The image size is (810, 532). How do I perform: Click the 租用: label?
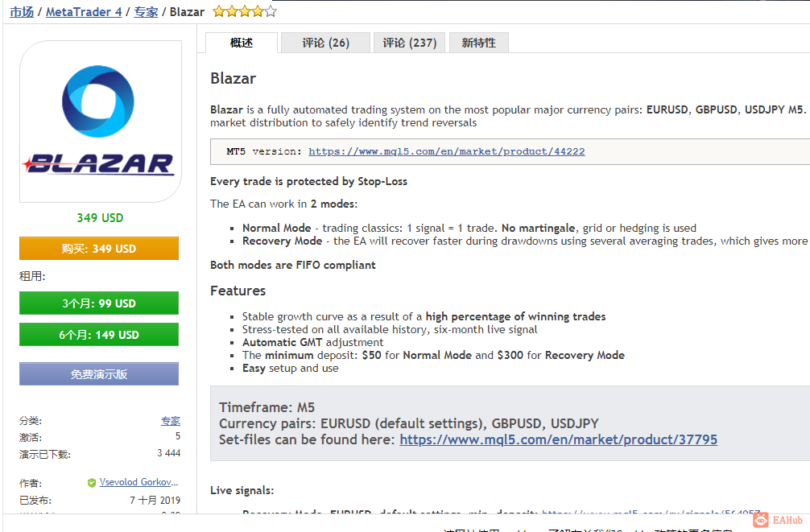(32, 276)
